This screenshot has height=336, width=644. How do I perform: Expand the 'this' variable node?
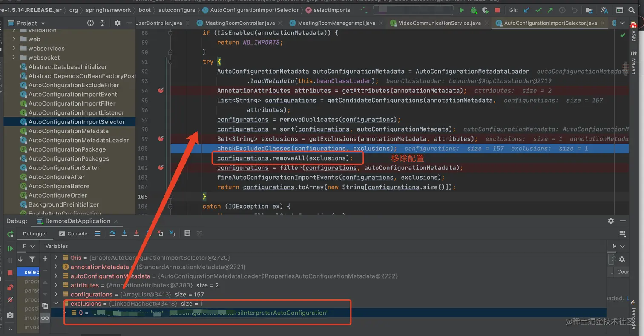point(56,258)
